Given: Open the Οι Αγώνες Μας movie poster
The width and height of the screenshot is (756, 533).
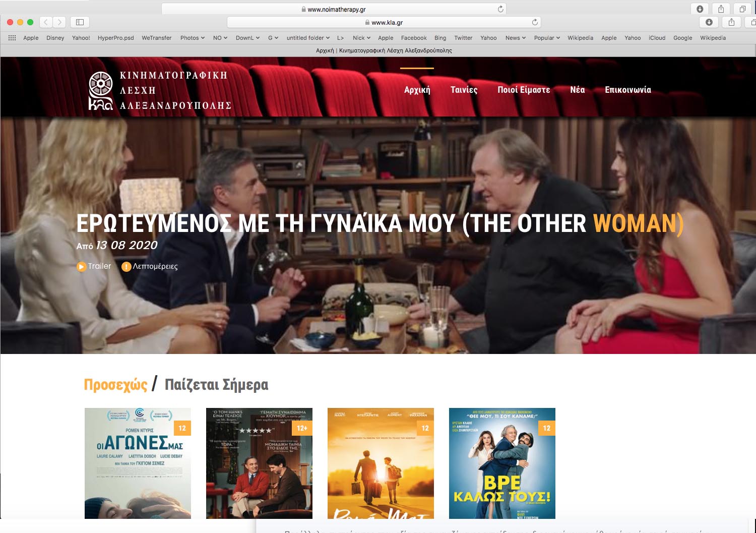Looking at the screenshot, I should 138,463.
